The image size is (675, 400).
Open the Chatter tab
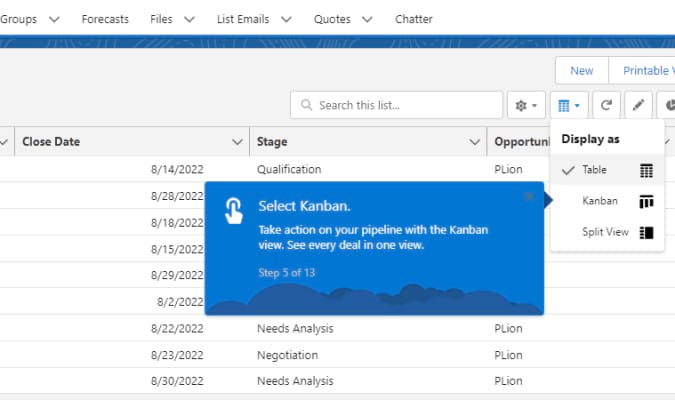coord(414,19)
